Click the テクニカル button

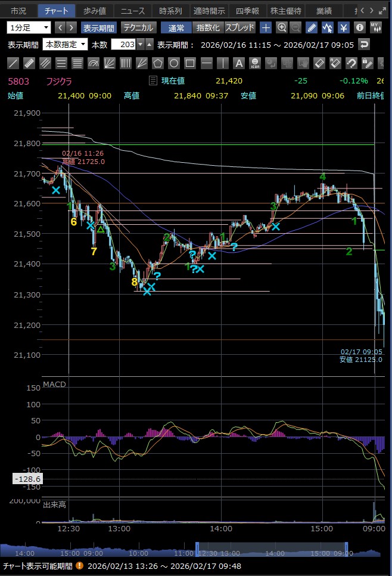tap(139, 27)
